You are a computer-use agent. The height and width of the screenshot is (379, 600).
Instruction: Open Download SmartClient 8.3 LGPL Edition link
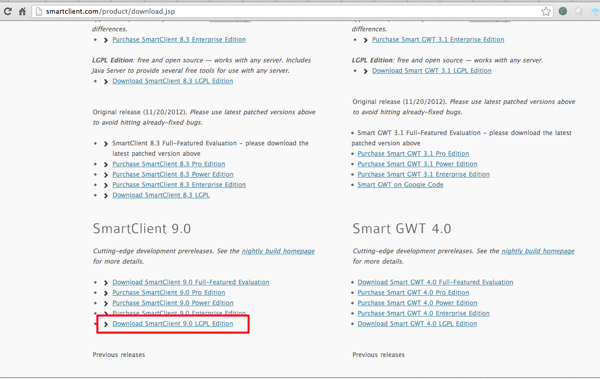coord(173,81)
